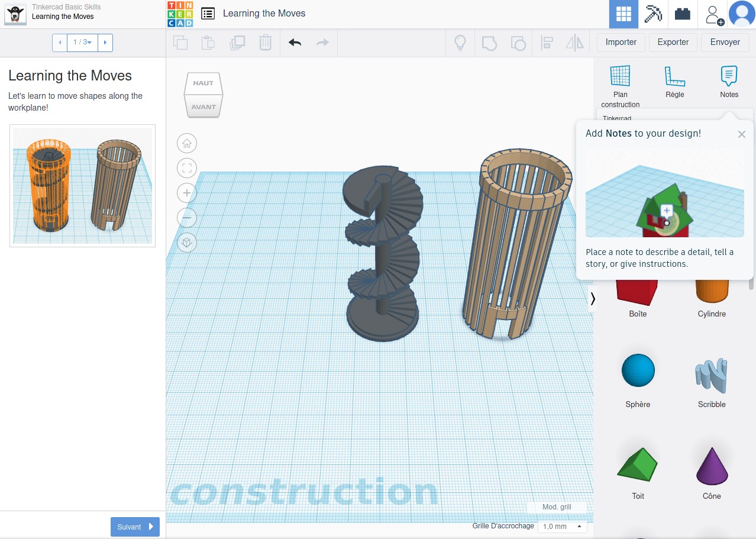
Task: Click the Home view icon
Action: pos(187,143)
